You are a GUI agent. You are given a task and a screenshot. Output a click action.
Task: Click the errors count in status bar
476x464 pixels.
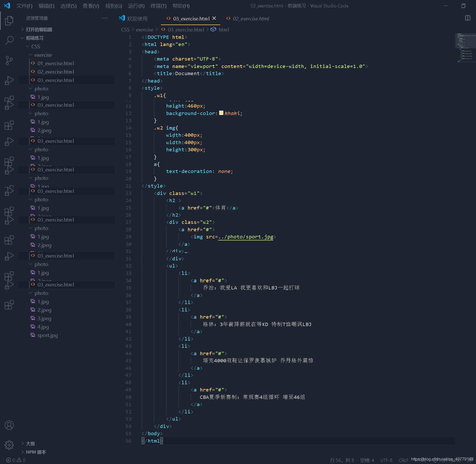pos(11,460)
